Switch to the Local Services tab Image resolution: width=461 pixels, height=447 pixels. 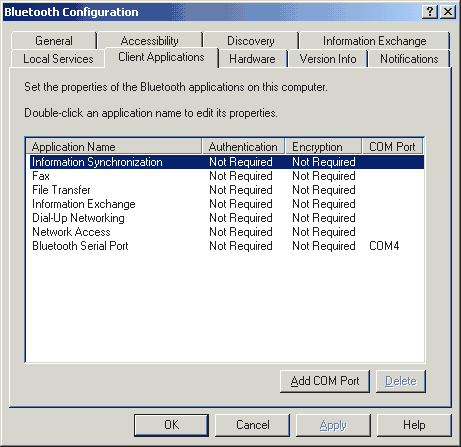coord(58,59)
